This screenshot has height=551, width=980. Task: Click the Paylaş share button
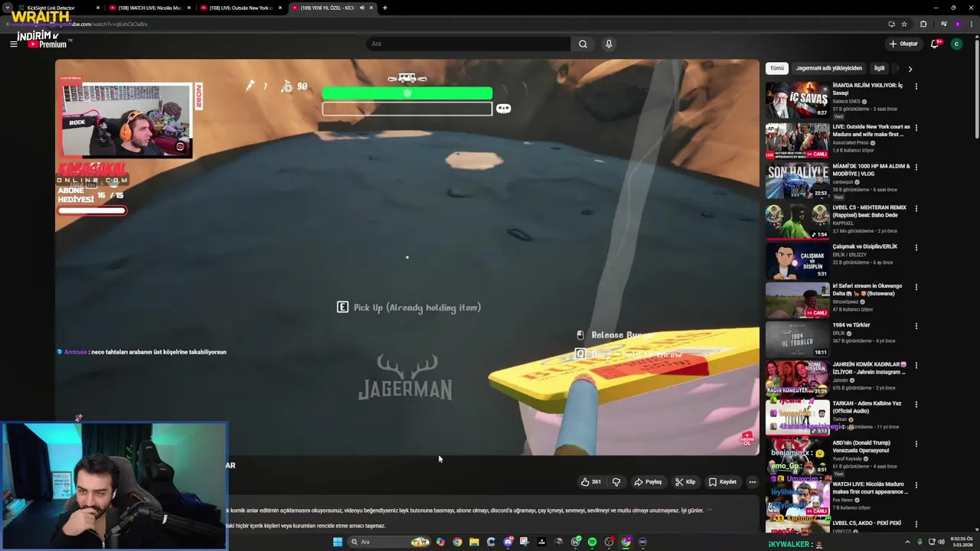point(648,482)
